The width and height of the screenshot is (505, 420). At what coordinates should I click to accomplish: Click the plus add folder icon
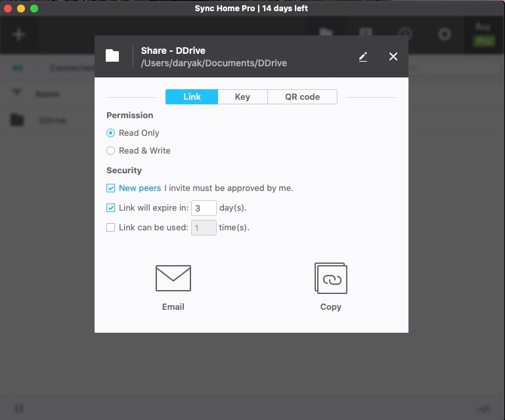tap(18, 34)
